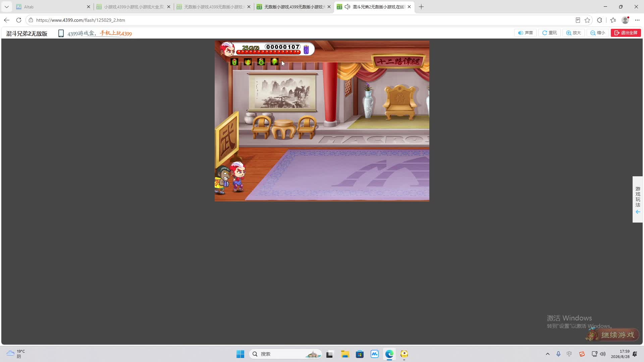Click the red-haired fighter character on the floor
Screen dimensions: 644x362
tap(238, 177)
